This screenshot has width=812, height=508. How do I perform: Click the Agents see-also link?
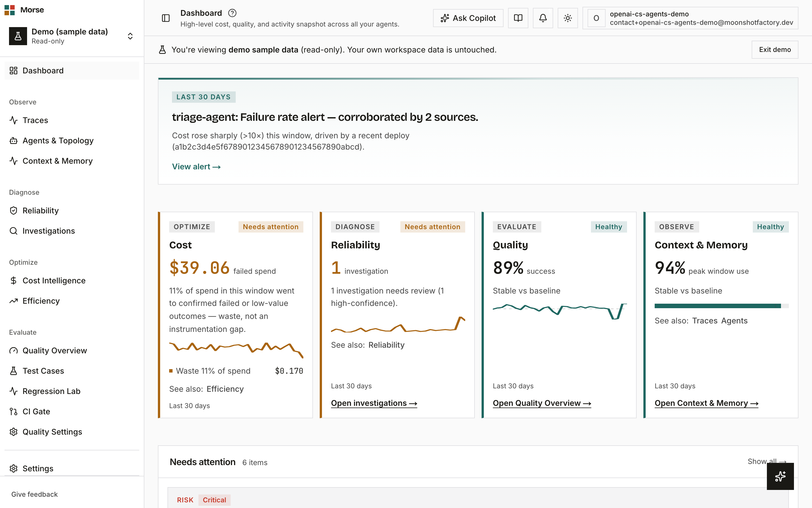[734, 321]
